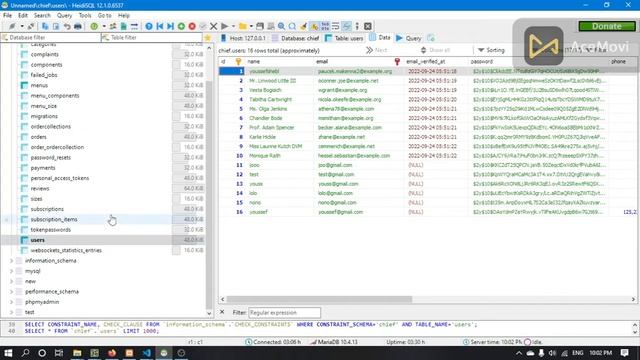640x360 pixels.
Task: Click the Table filter input
Action: (151, 38)
